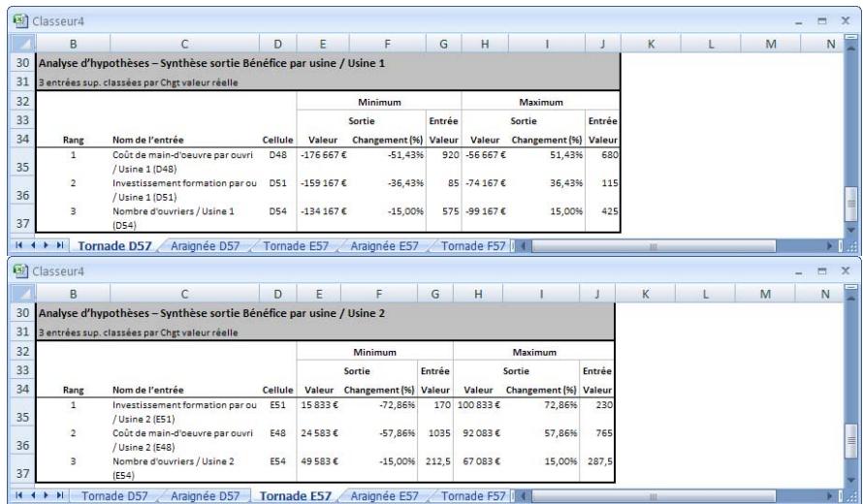The width and height of the screenshot is (863, 504).
Task: Open Tornade E57 tab in top window
Action: [296, 246]
